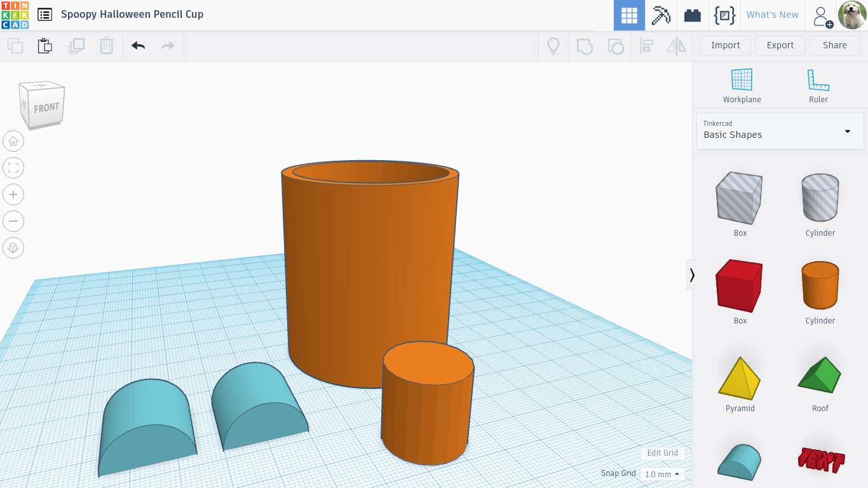Image resolution: width=868 pixels, height=488 pixels.
Task: Click the Group shapes icon
Action: (585, 46)
